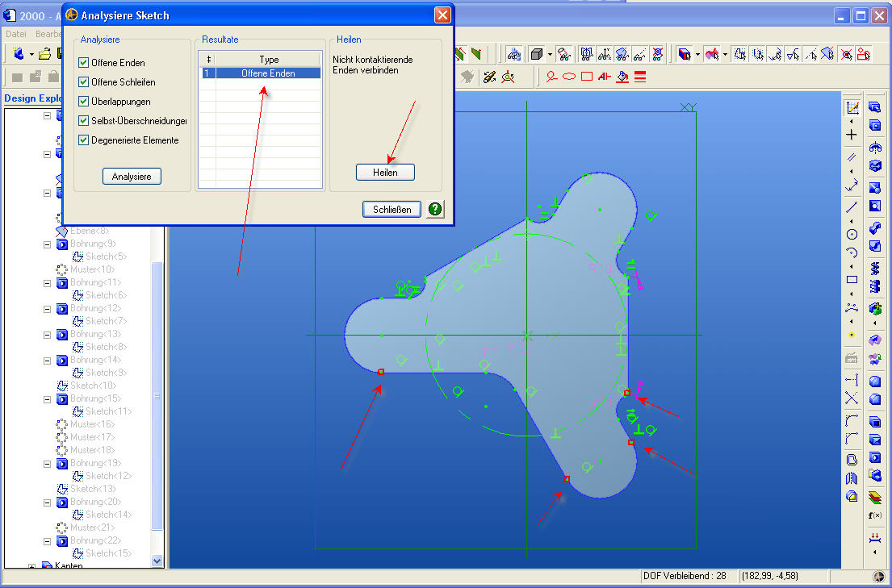This screenshot has height=588, width=892.
Task: Click the red paint bucket fill icon
Action: [x=622, y=76]
